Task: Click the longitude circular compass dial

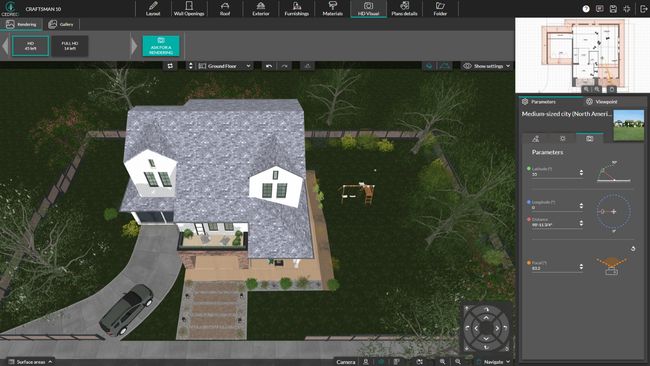Action: [x=614, y=211]
